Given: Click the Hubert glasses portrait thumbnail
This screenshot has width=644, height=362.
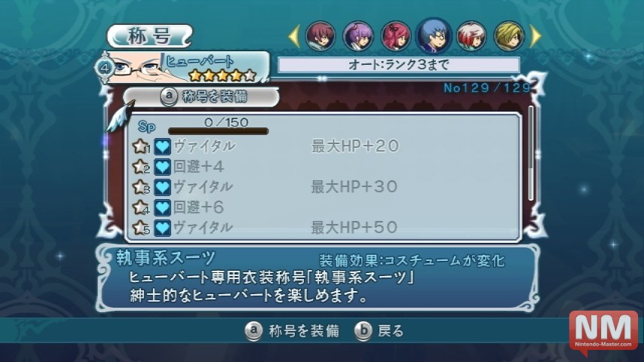Looking at the screenshot, I should 136,67.
